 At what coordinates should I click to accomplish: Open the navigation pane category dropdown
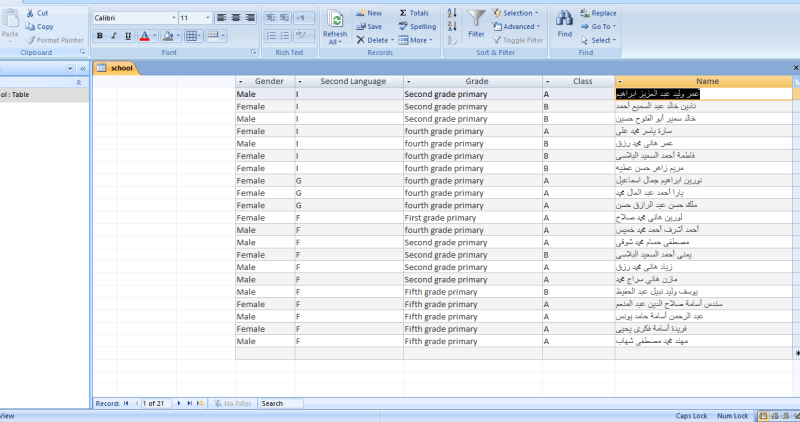tap(70, 68)
